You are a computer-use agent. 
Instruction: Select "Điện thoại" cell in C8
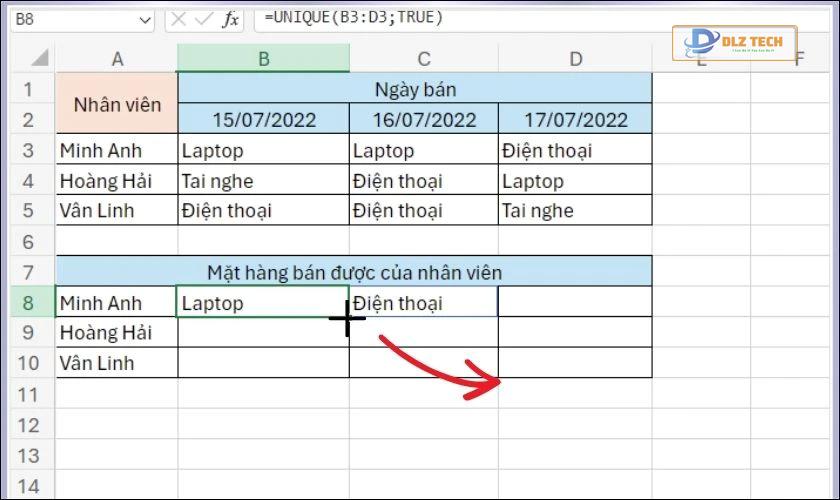coord(424,302)
